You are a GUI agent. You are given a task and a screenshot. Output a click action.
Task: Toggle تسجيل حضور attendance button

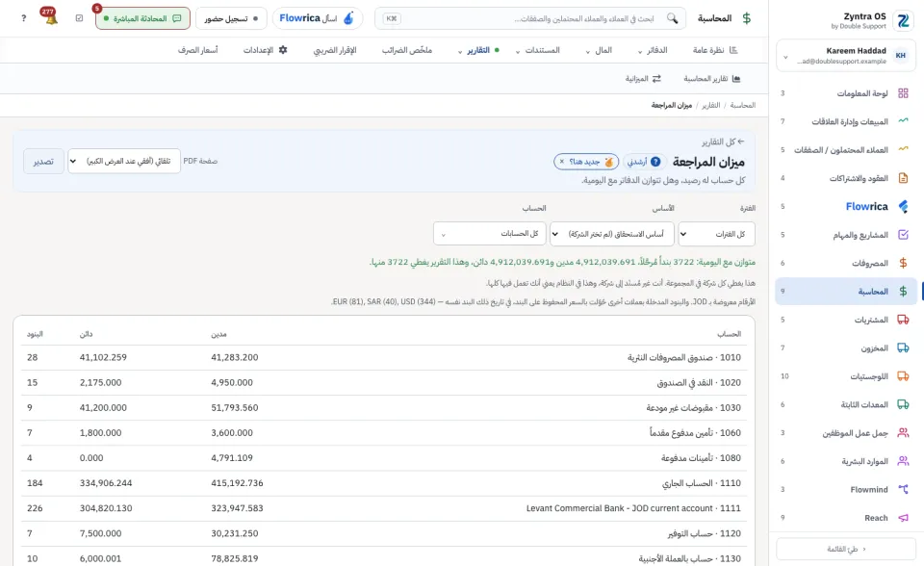point(231,18)
